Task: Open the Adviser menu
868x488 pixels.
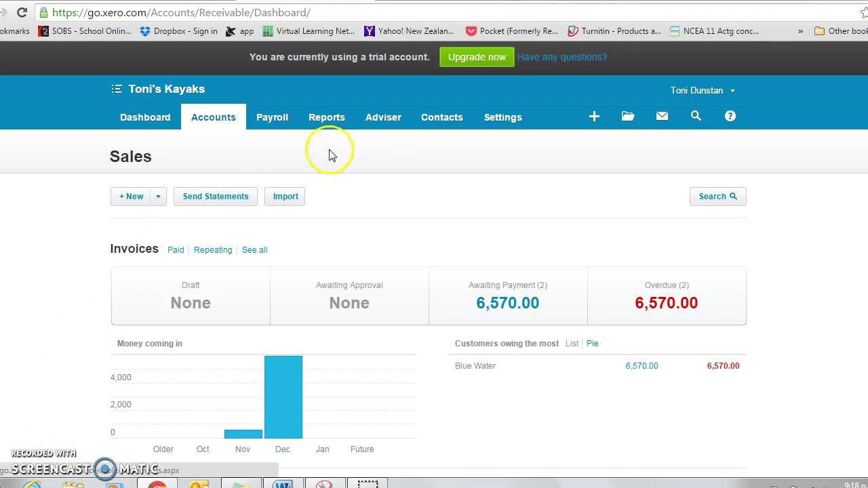Action: [x=383, y=117]
